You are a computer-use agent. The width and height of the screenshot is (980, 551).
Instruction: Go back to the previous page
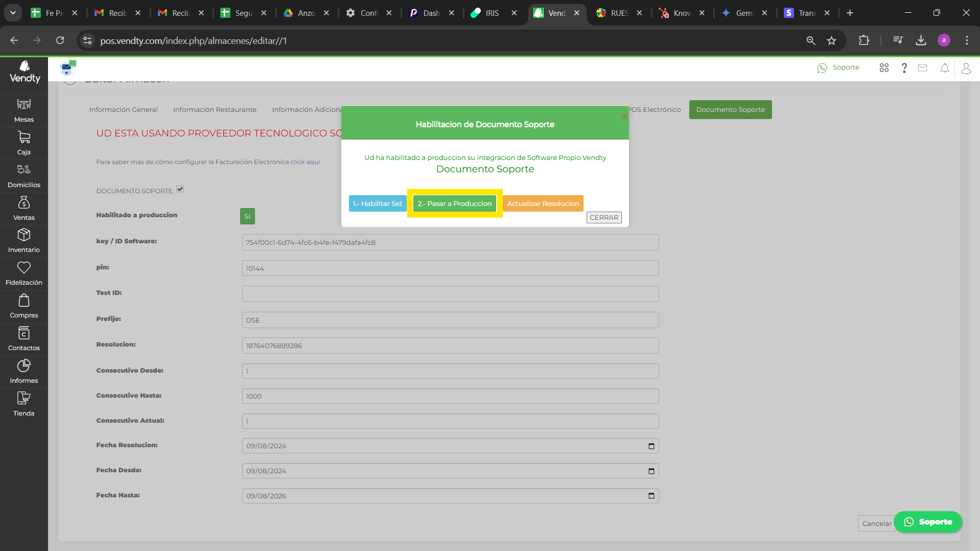click(14, 40)
